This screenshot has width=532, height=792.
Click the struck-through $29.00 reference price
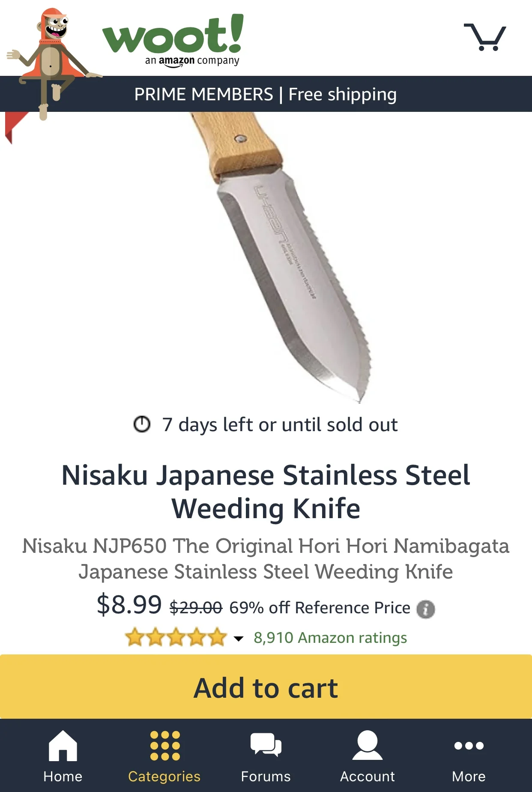tap(196, 608)
